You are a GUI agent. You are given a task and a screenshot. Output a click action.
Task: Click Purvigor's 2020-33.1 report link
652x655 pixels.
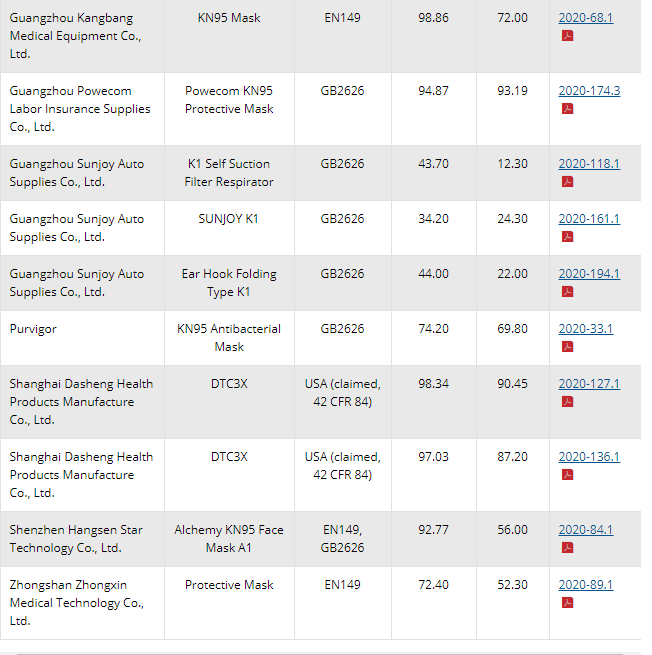click(x=585, y=329)
